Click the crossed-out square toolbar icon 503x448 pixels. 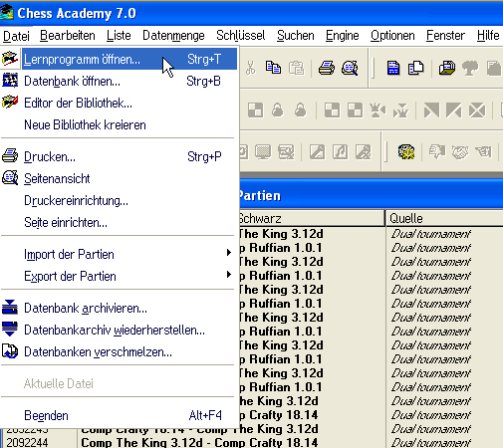click(x=477, y=110)
